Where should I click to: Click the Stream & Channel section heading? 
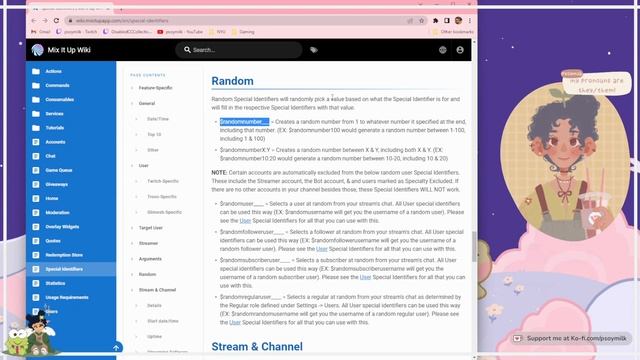coord(257,347)
